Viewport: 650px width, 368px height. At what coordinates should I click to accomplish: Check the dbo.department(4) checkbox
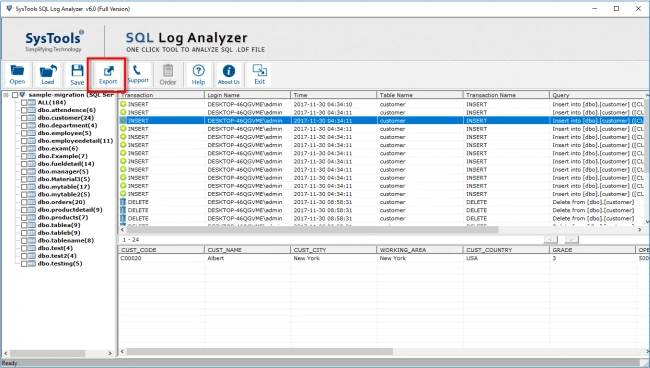(24, 126)
